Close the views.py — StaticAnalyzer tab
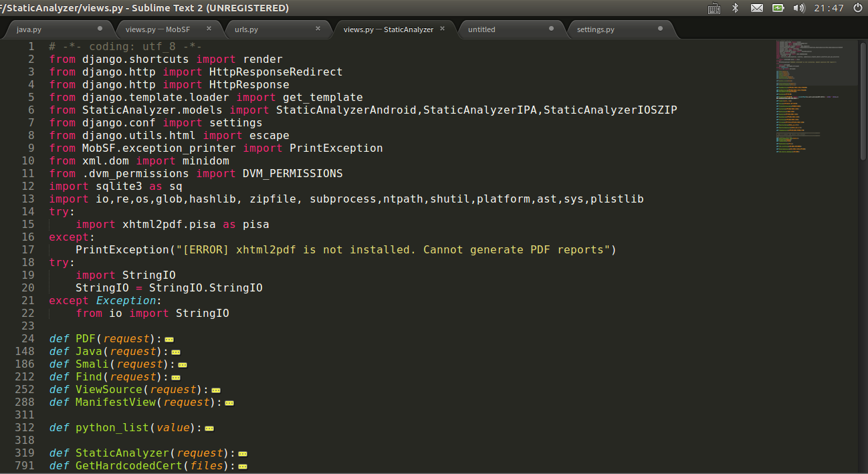This screenshot has height=474, width=868. tap(442, 29)
